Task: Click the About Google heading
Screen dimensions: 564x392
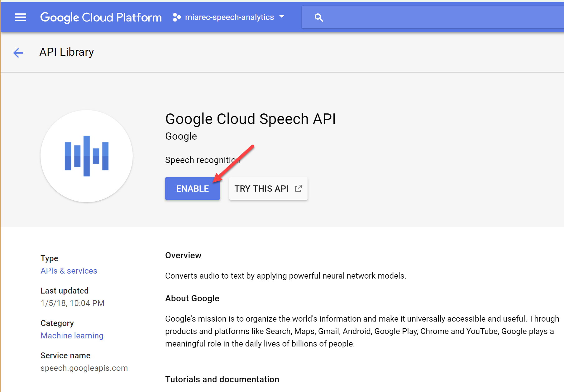Action: 192,299
